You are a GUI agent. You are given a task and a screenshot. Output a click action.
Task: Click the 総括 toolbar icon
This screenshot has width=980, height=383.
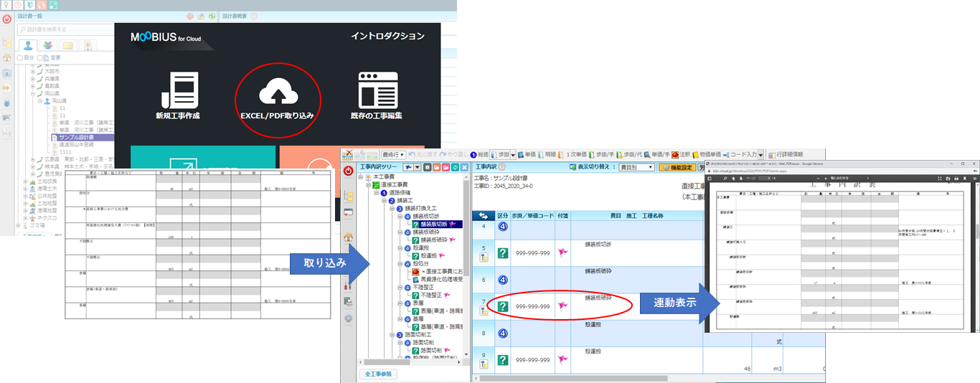[479, 154]
